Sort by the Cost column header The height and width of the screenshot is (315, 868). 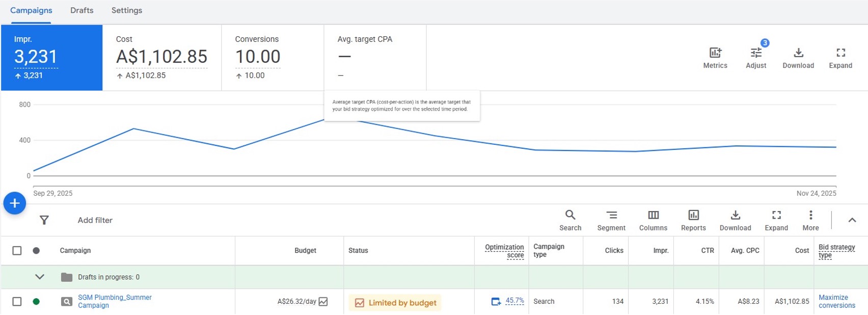[x=802, y=251]
